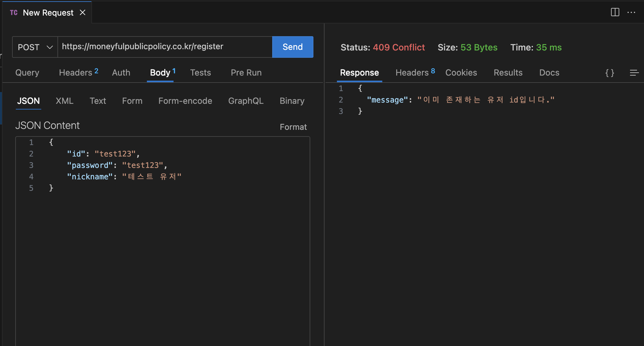This screenshot has height=346, width=644.
Task: Open the response options lines menu icon
Action: point(634,73)
